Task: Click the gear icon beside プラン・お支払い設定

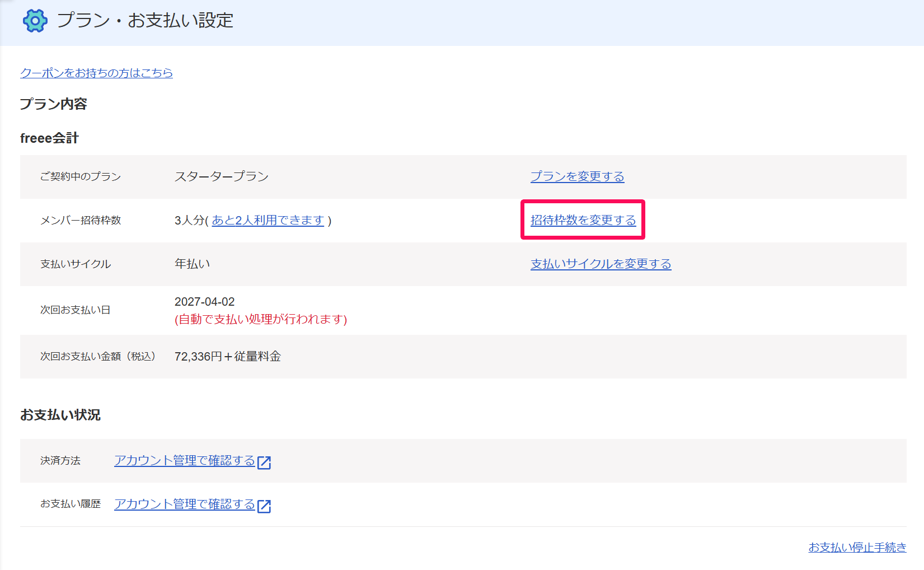Action: coord(35,21)
